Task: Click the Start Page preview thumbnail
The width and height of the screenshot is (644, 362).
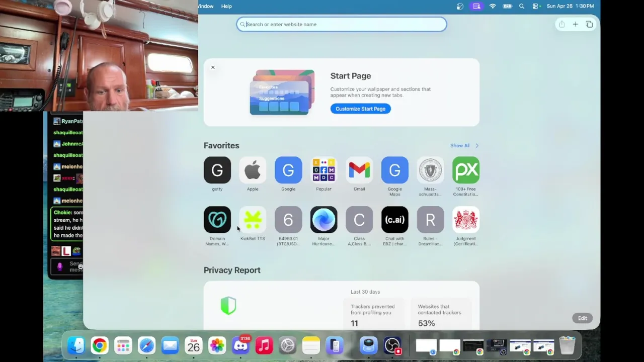Action: 282,93
